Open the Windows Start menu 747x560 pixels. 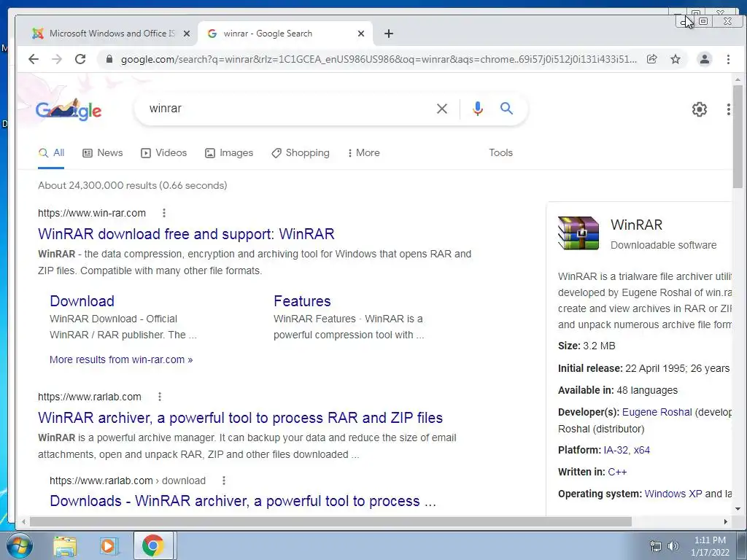pyautogui.click(x=18, y=545)
